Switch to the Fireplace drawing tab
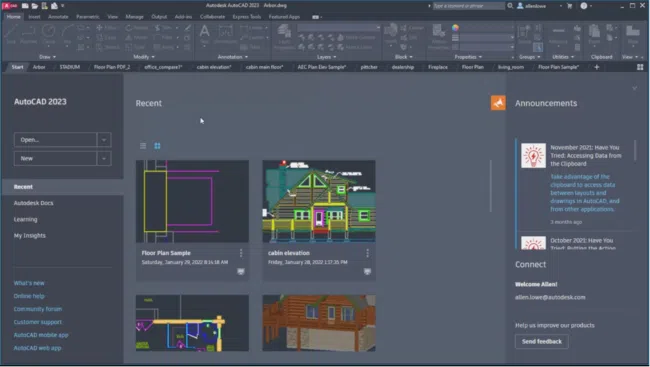650x367 pixels. tap(438, 67)
